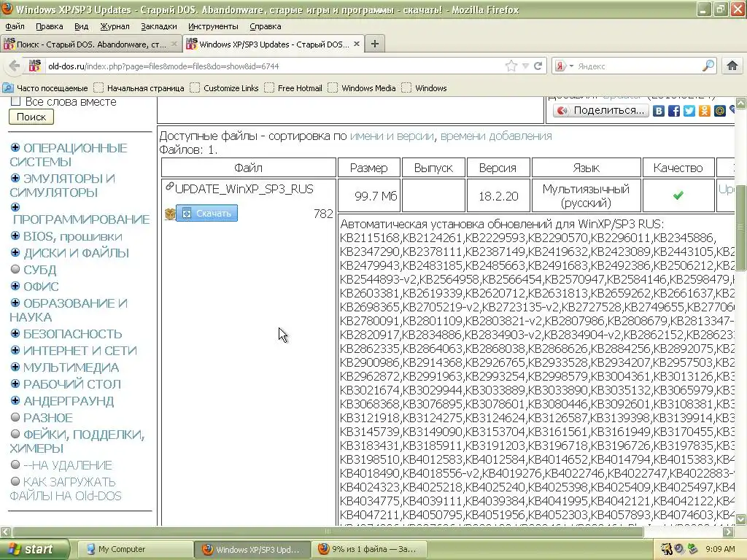
Task: Expand ИНТЕРНЕТ И СЕТИ category
Action: click(x=15, y=350)
